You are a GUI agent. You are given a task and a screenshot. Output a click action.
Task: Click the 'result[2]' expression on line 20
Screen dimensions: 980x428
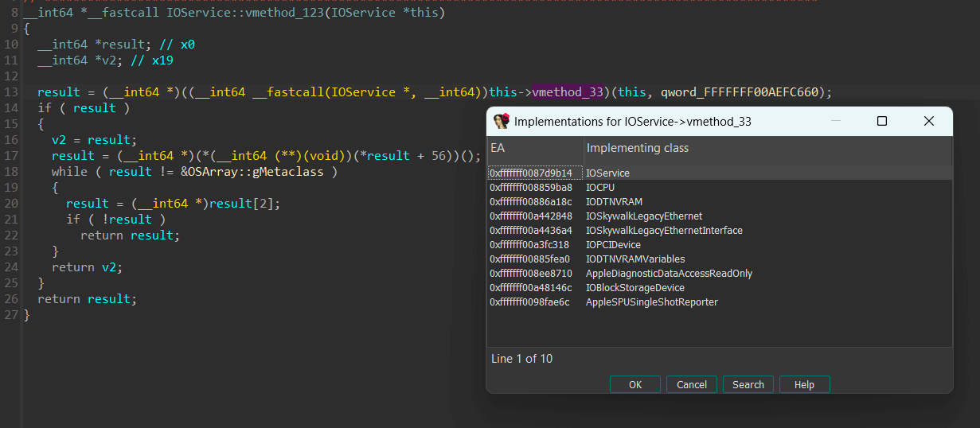click(245, 204)
